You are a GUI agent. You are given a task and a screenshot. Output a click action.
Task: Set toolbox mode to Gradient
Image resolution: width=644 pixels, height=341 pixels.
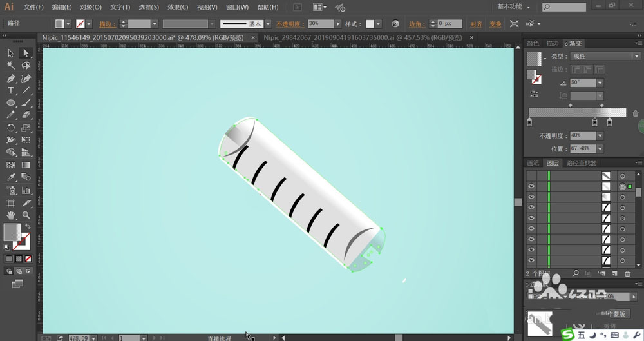pyautogui.click(x=19, y=258)
